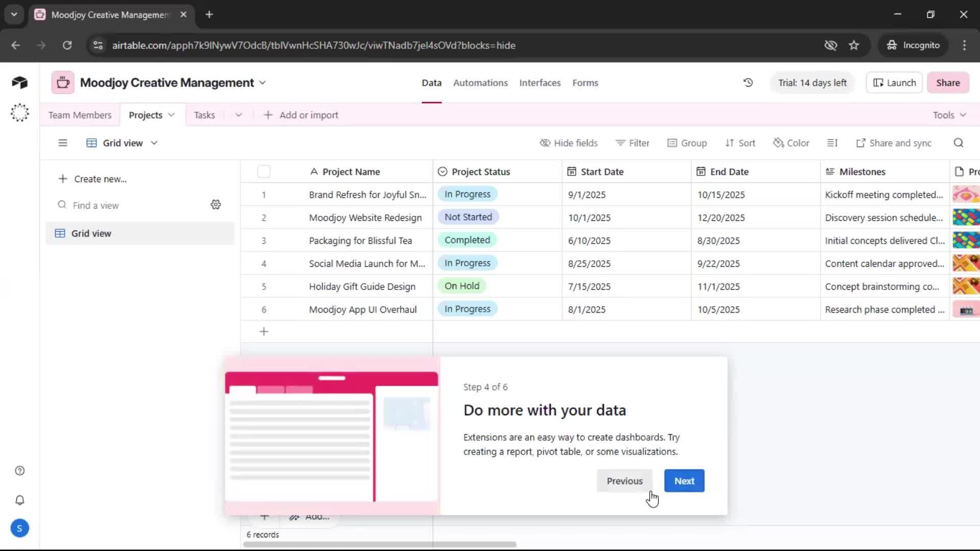Open base history clock icon
Screen dimensions: 980x551
coord(748,83)
